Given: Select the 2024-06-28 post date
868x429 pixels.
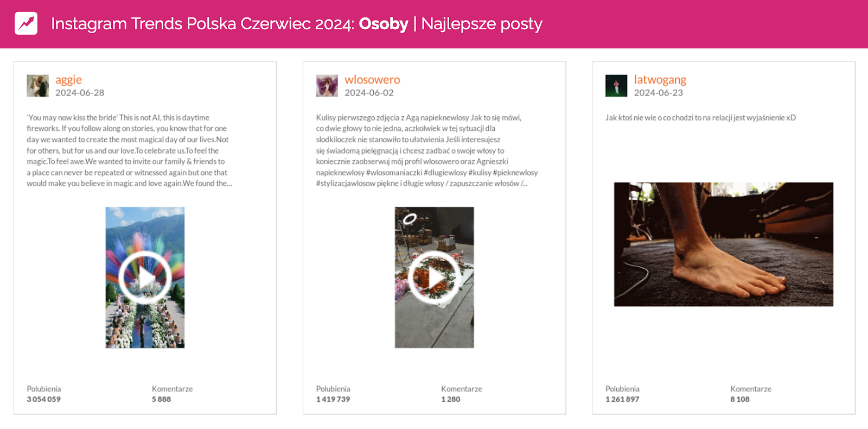Looking at the screenshot, I should [80, 93].
